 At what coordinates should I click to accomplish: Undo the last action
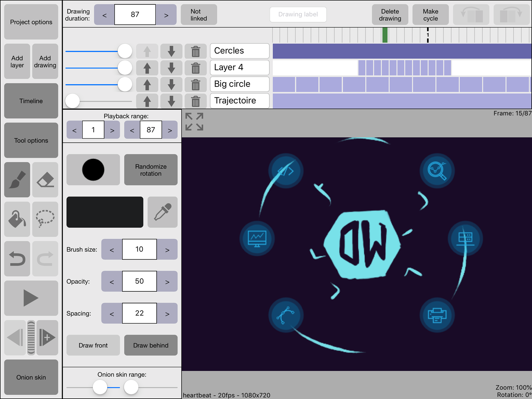[17, 258]
